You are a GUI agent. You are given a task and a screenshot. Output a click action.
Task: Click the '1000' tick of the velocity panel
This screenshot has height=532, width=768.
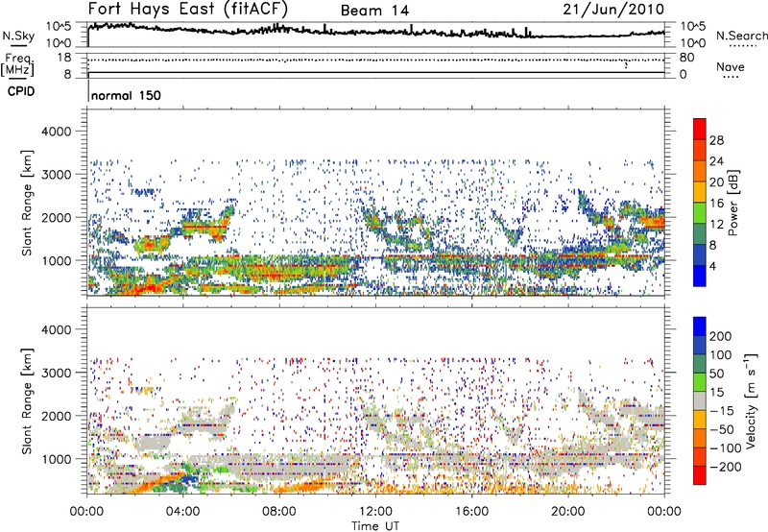[x=56, y=459]
